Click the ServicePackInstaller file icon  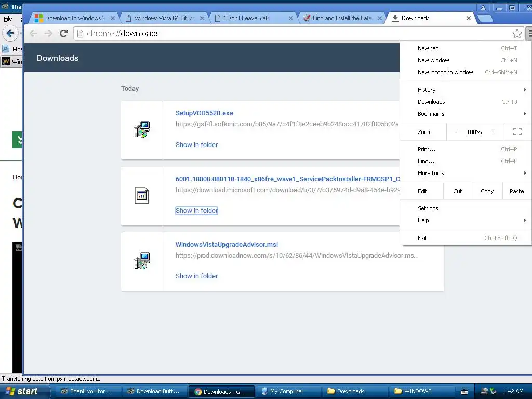pos(142,195)
